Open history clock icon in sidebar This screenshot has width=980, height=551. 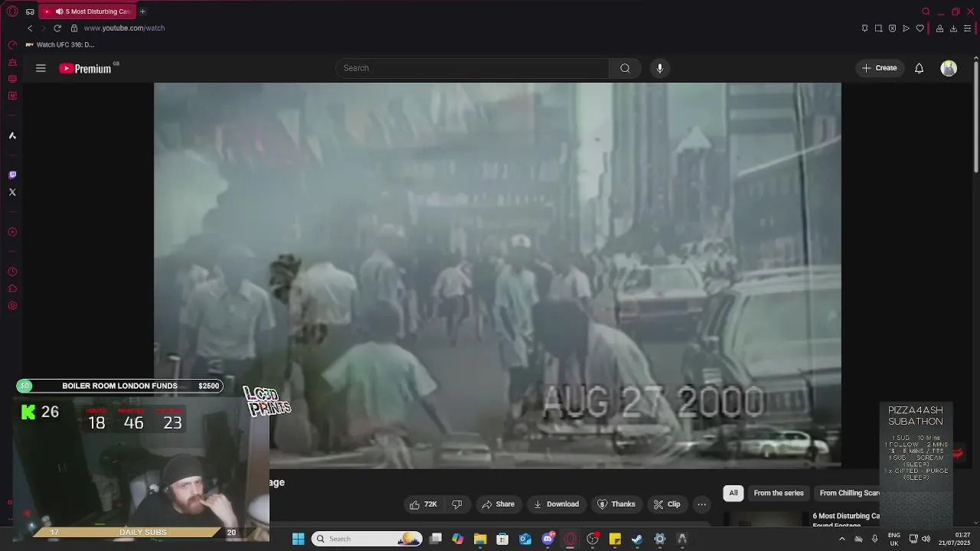(x=12, y=272)
